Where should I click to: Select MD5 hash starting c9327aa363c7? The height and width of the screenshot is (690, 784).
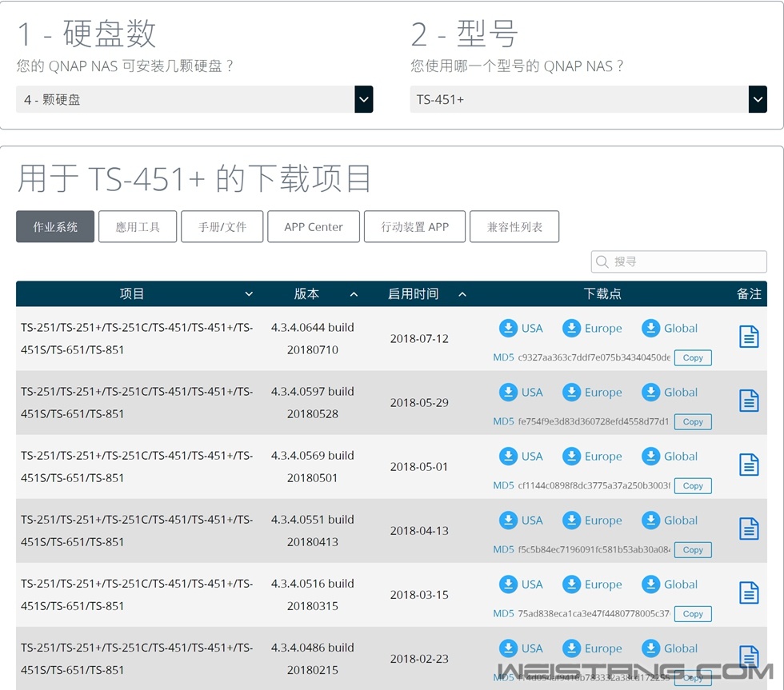tap(594, 357)
